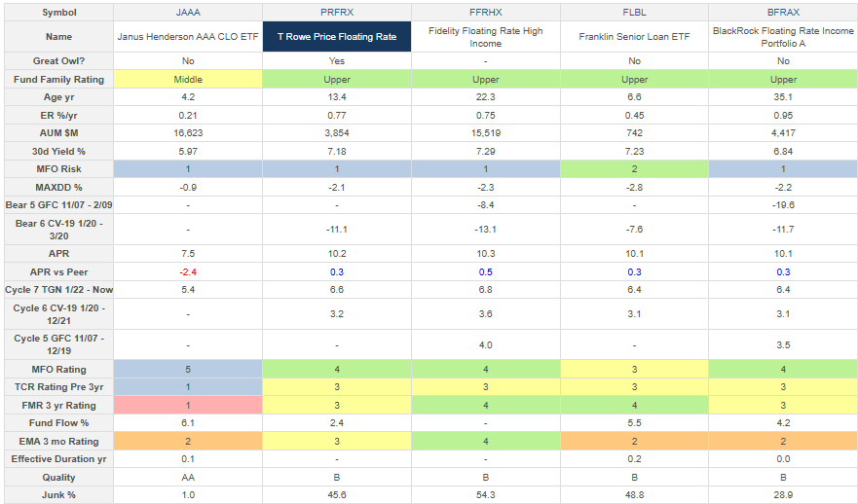Open BlackRock Floating Rate Income Portfolio A
Viewport: 858px width, 504px height.
point(783,37)
